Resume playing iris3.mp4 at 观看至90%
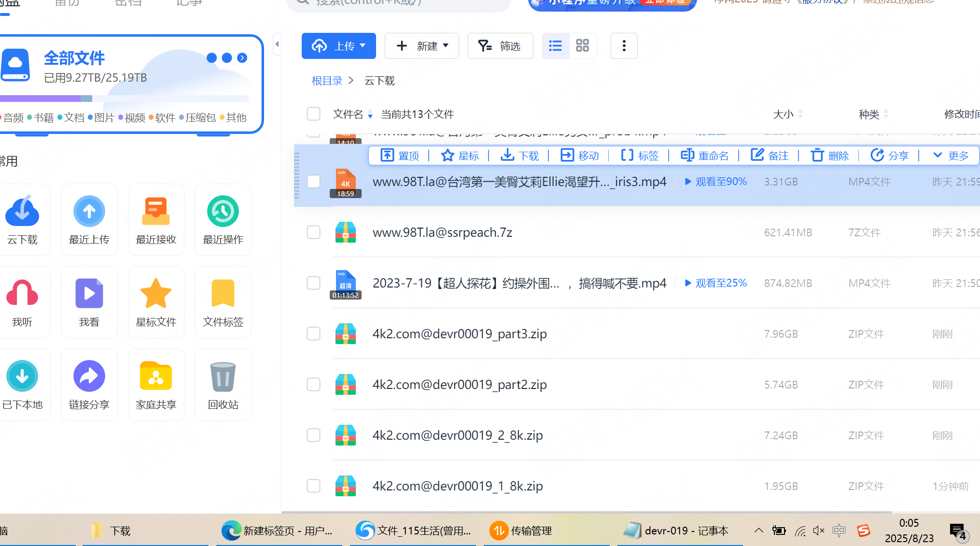 click(716, 182)
